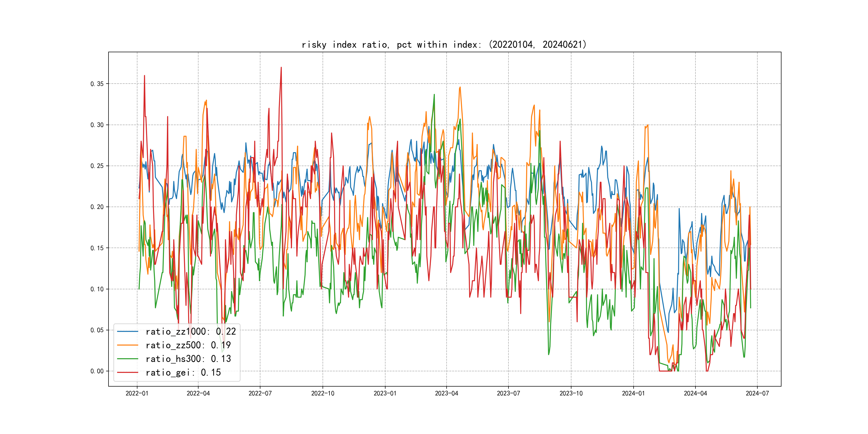Screen dimensions: 868x434
Task: Click the green ratio_hs300 legend line
Action: tap(127, 359)
